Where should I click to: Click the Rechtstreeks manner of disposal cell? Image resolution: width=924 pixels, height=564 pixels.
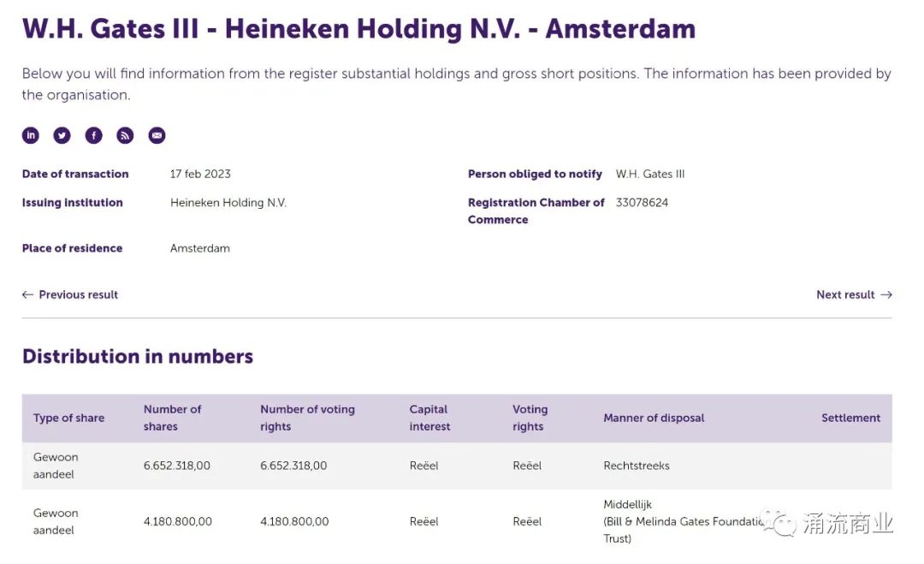coord(637,466)
